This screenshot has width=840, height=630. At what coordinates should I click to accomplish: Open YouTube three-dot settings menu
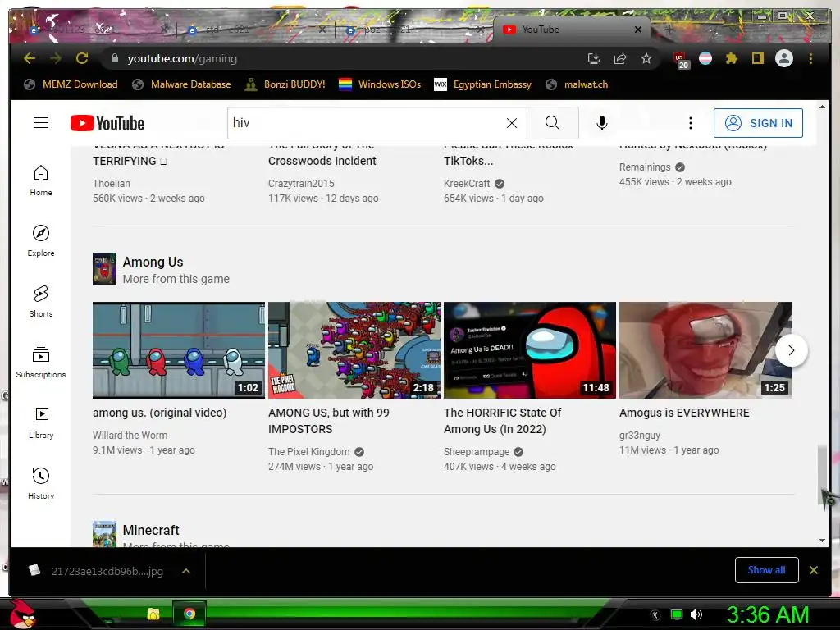pyautogui.click(x=691, y=123)
